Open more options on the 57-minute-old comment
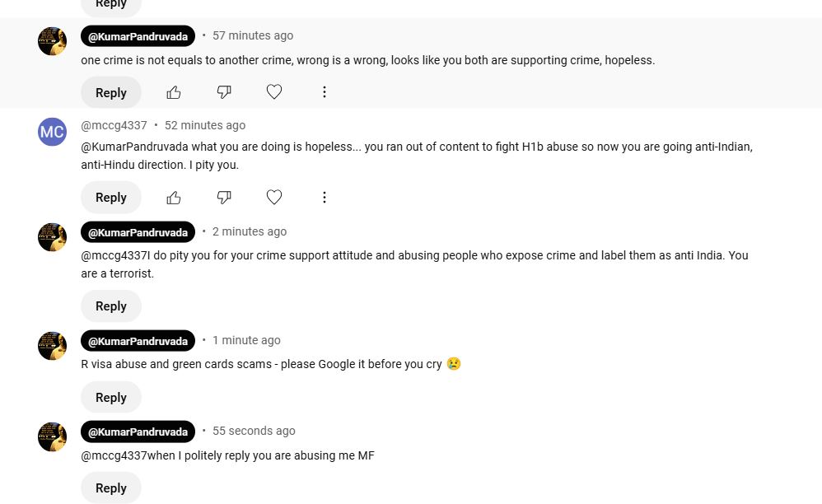This screenshot has width=822, height=504. click(325, 92)
